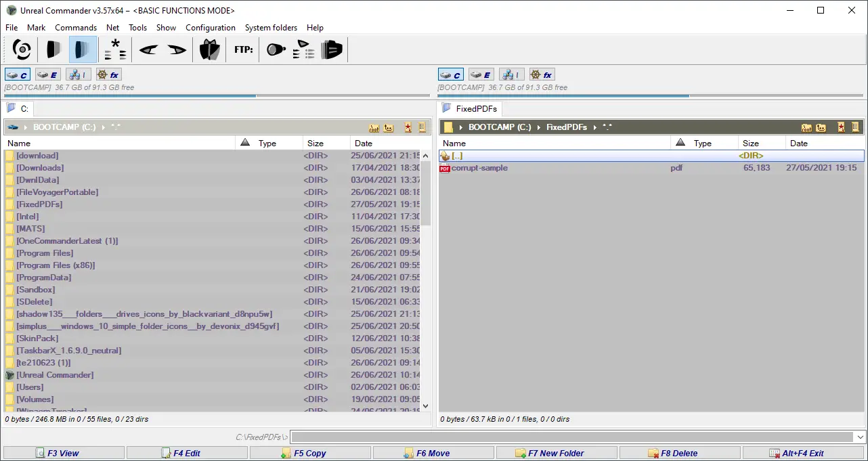Select drive C in the right panel

pyautogui.click(x=451, y=74)
